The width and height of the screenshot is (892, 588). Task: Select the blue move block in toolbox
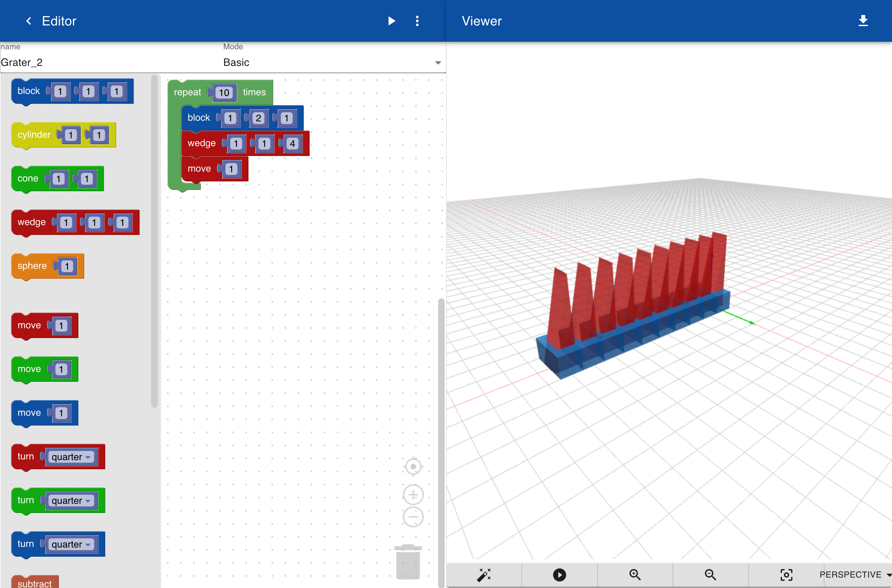pos(29,412)
